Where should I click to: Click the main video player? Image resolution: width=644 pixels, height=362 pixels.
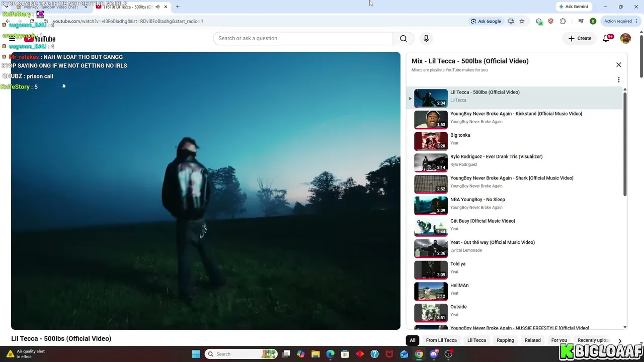point(206,191)
